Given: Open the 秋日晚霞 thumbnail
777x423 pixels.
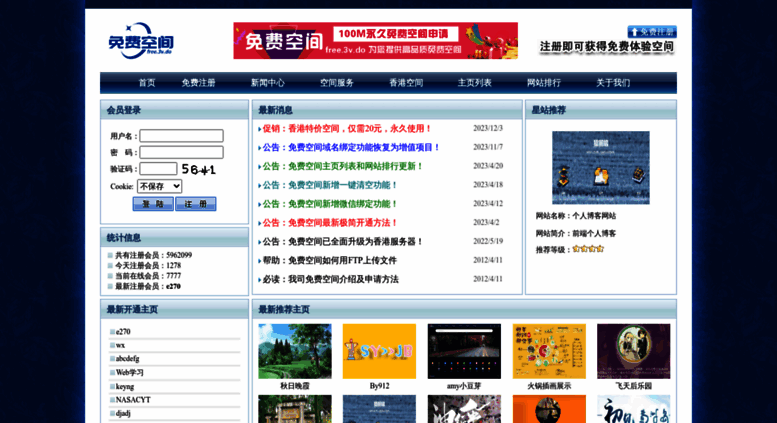Looking at the screenshot, I should (x=295, y=351).
